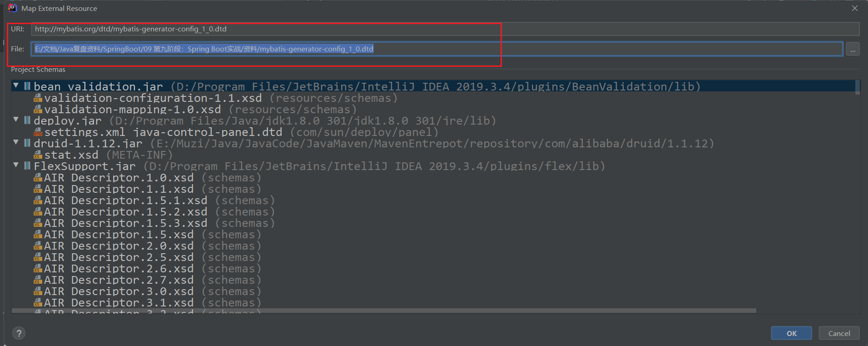The height and width of the screenshot is (346, 868).
Task: Click the URI text field
Action: 445,29
